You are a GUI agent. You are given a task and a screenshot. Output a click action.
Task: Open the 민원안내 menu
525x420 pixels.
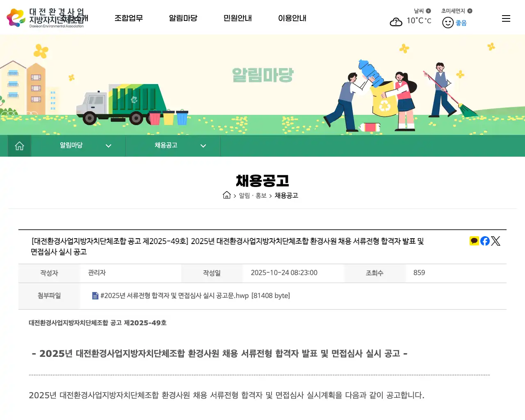tap(237, 18)
